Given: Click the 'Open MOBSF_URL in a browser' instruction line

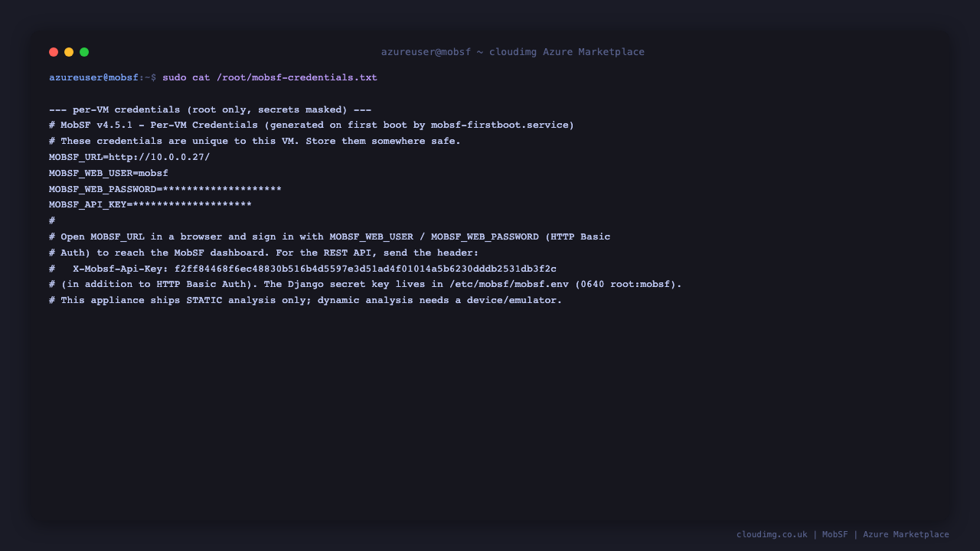Looking at the screenshot, I should 330,237.
